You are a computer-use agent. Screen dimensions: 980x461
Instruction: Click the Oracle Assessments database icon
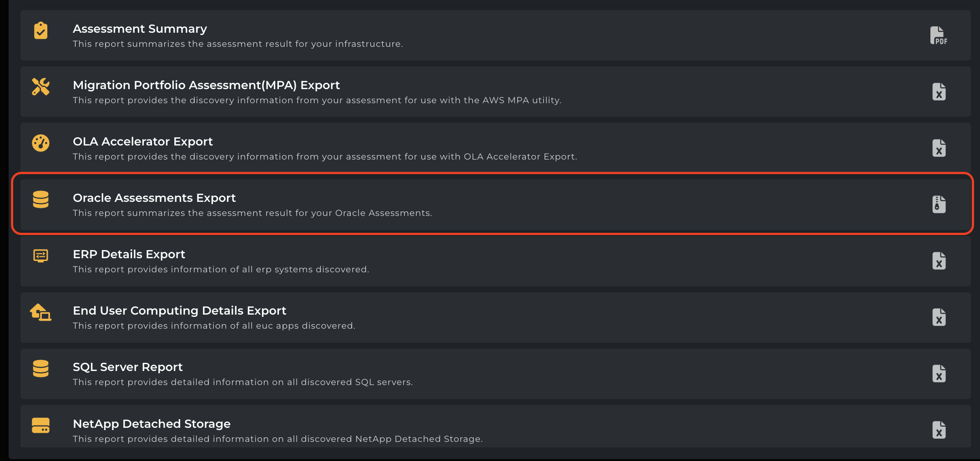pyautogui.click(x=41, y=199)
